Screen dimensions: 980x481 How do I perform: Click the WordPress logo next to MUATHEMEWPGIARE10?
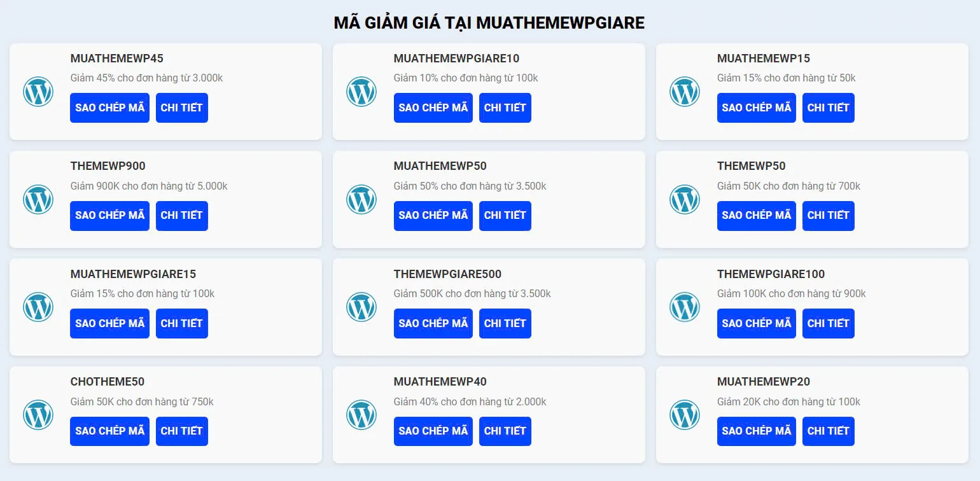[361, 91]
